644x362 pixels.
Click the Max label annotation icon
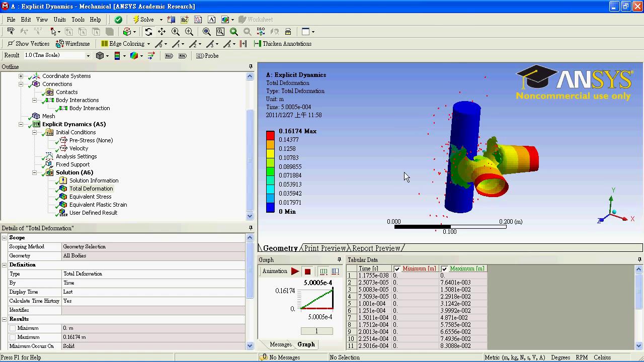click(169, 56)
